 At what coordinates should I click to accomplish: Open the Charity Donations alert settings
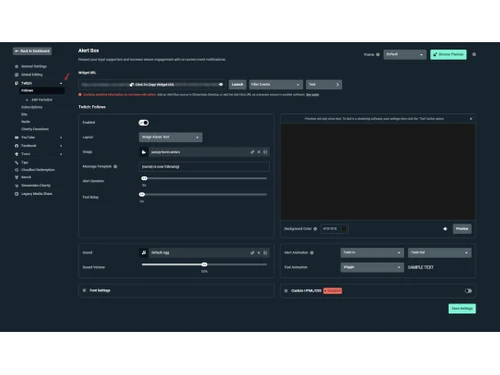pos(35,129)
